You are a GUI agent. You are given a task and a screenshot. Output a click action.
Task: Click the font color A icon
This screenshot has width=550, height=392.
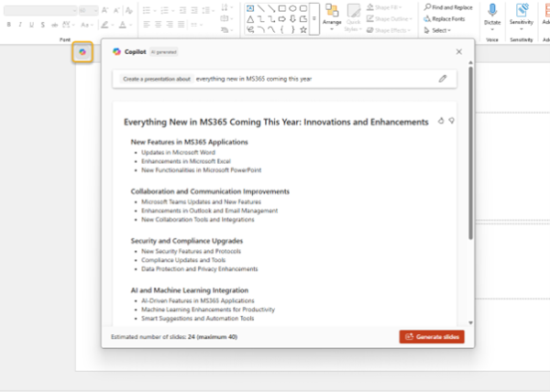click(x=123, y=25)
